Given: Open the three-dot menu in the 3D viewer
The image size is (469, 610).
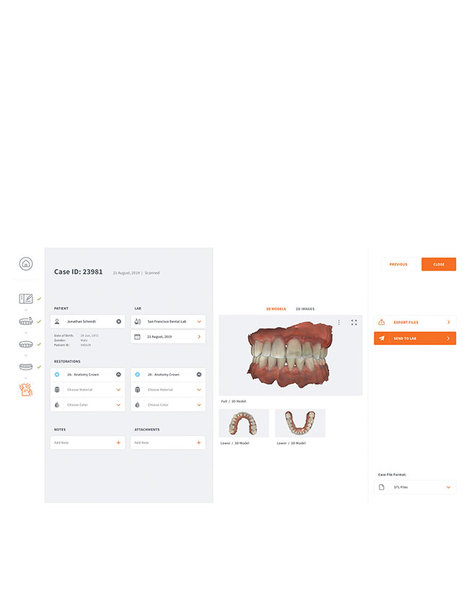Looking at the screenshot, I should [339, 323].
